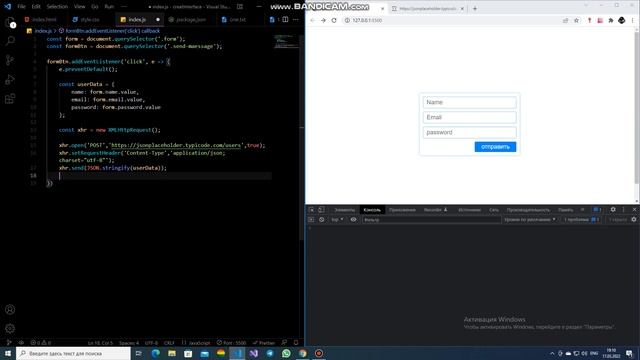Click the password input field

pos(469,132)
